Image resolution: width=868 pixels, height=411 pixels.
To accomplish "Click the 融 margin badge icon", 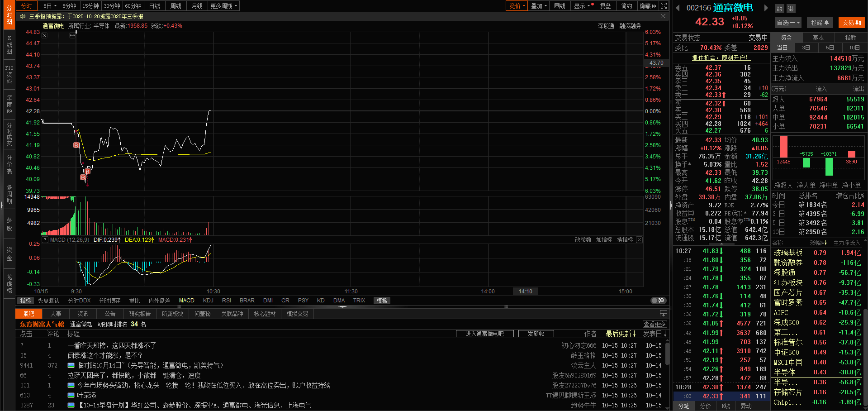I will 779,9.
